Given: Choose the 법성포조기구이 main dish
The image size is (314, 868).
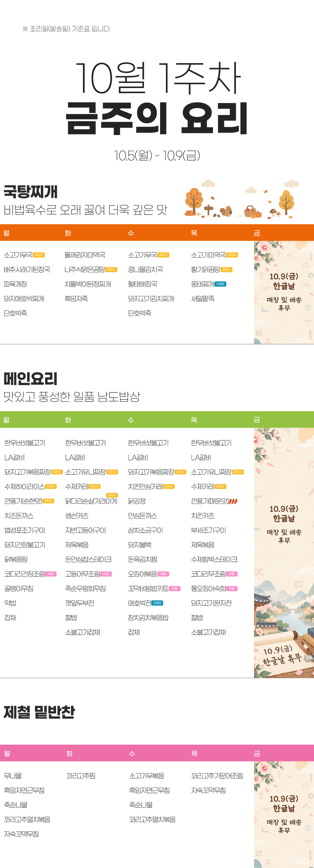Looking at the screenshot, I should pyautogui.click(x=25, y=530).
